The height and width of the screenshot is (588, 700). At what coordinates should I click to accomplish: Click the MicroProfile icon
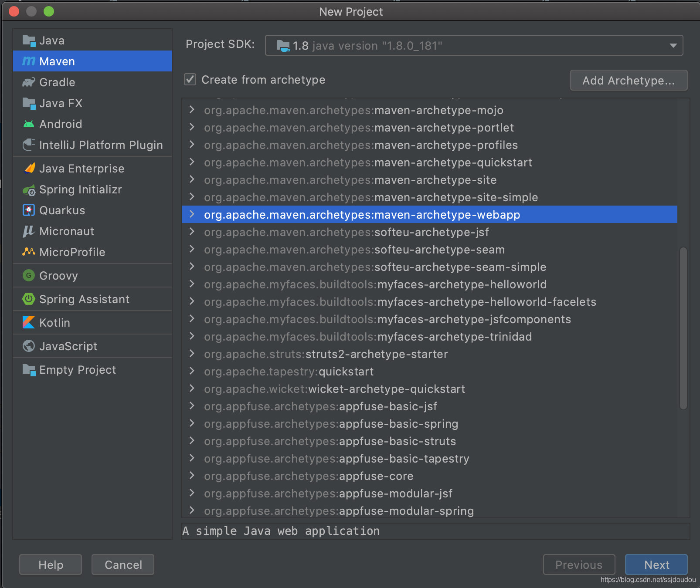(29, 252)
